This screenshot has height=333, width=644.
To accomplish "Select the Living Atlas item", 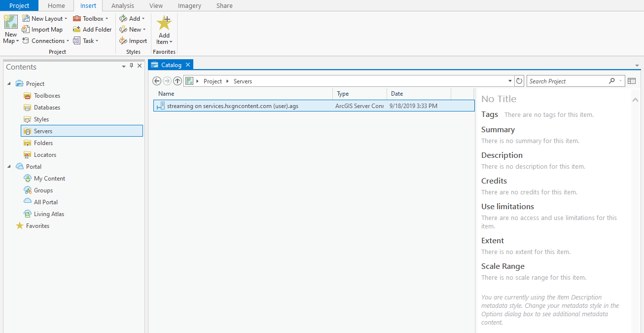I will pos(49,214).
